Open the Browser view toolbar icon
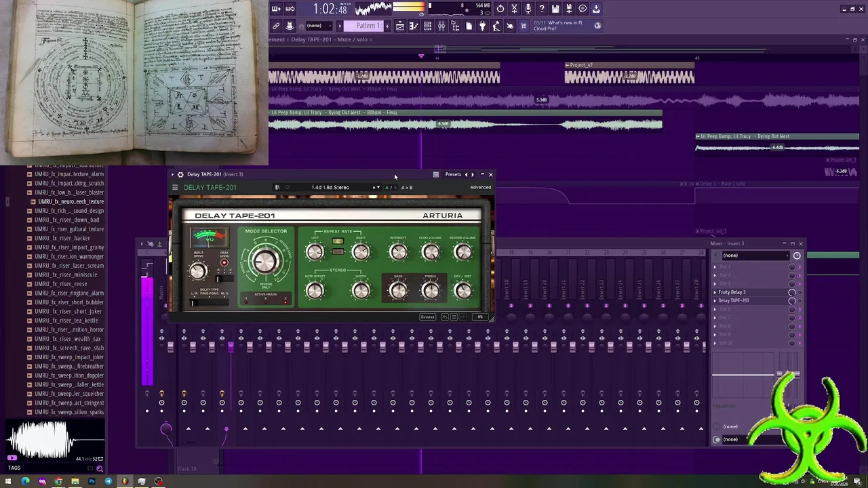The image size is (868, 488). coord(455,26)
